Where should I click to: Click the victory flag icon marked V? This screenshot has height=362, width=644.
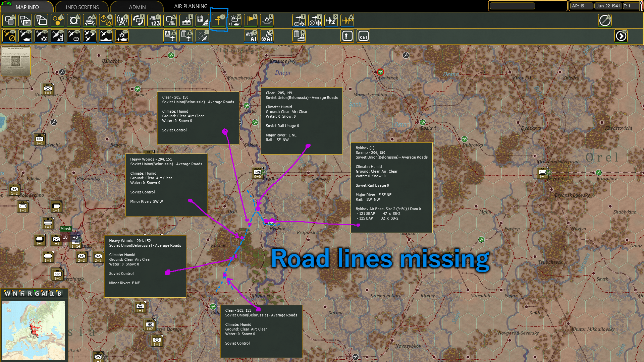coord(251,20)
